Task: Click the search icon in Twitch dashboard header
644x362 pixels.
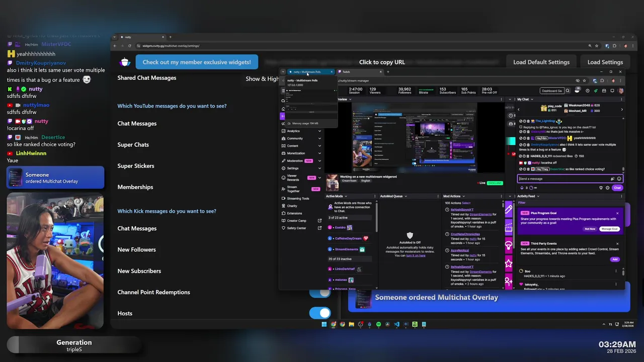Action: click(568, 91)
